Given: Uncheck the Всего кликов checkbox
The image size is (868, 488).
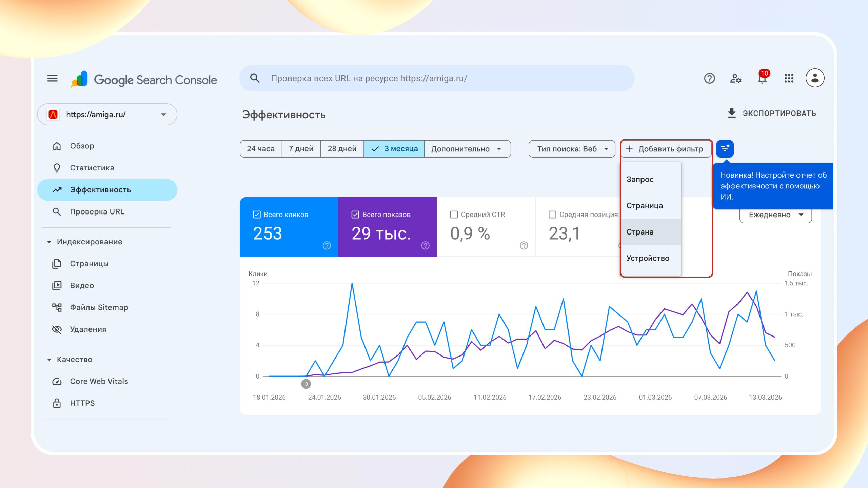Looking at the screenshot, I should [257, 215].
